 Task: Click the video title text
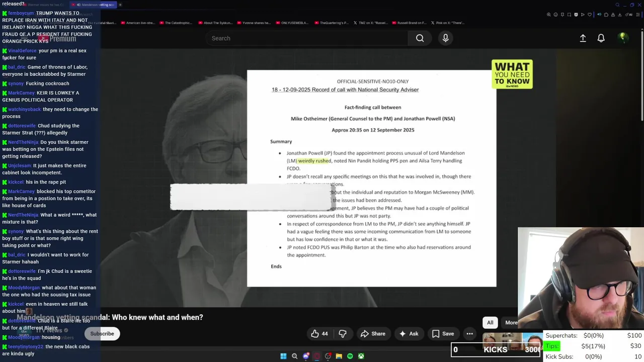coord(110,317)
